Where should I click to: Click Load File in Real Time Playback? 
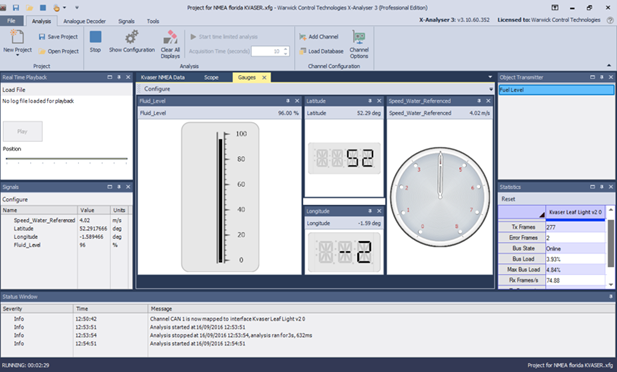tap(14, 90)
